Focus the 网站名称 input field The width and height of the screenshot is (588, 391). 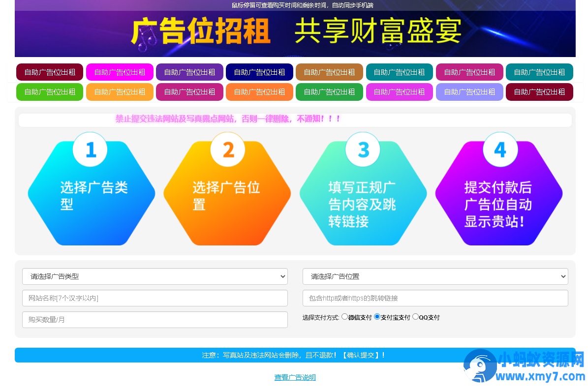[x=155, y=298]
